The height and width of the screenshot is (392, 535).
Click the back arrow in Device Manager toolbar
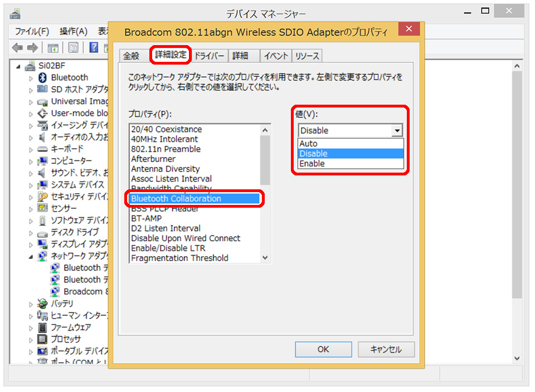click(x=17, y=47)
